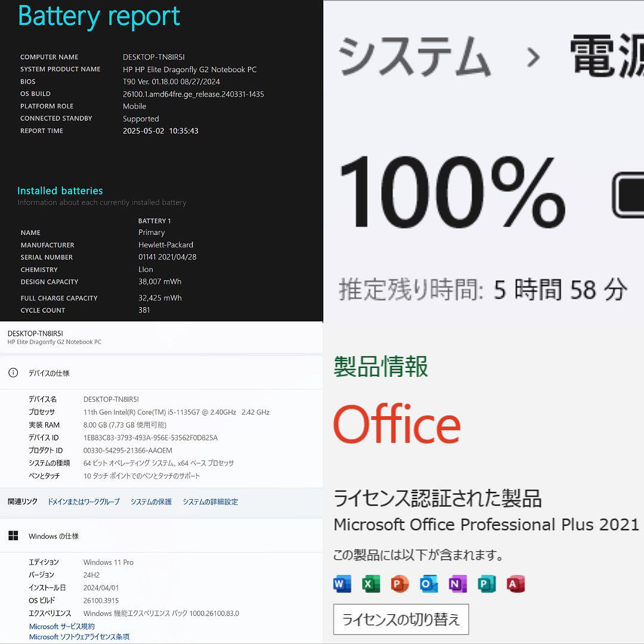Click the battery icon next to 100%
The image size is (644, 644).
628,195
